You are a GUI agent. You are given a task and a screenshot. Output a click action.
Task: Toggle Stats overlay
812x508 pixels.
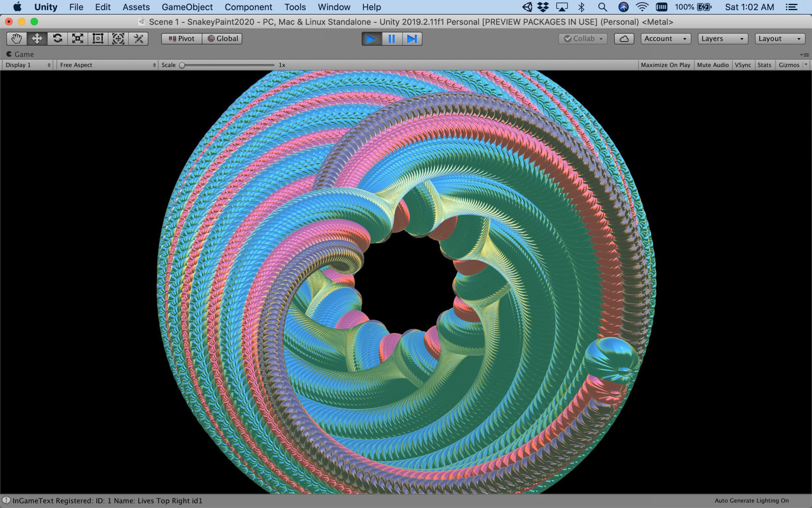764,65
